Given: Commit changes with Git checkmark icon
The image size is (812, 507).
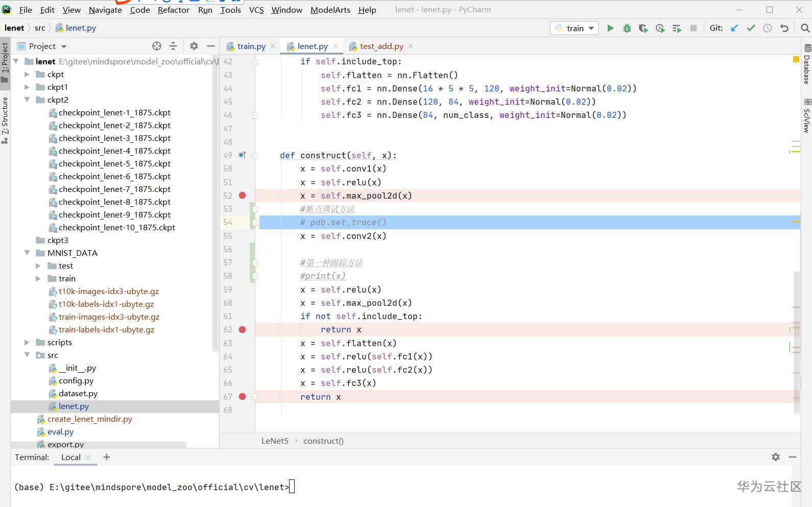Looking at the screenshot, I should 751,28.
